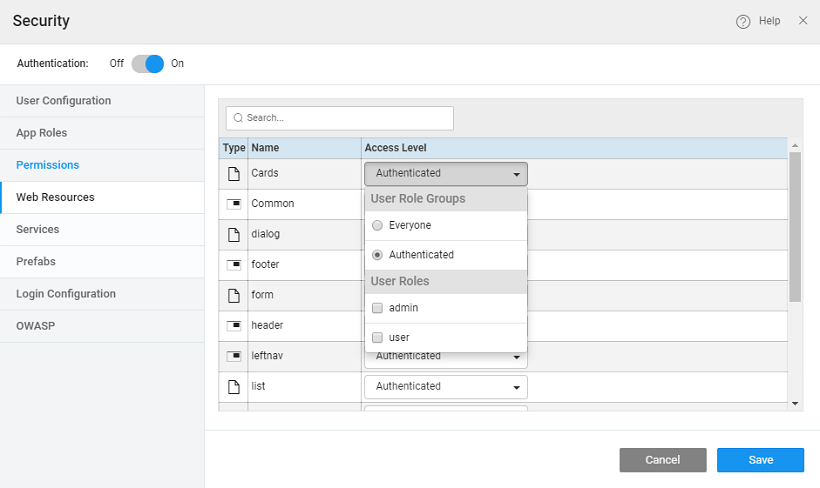Click the partial icon beside Common
The width and height of the screenshot is (820, 488).
[234, 204]
